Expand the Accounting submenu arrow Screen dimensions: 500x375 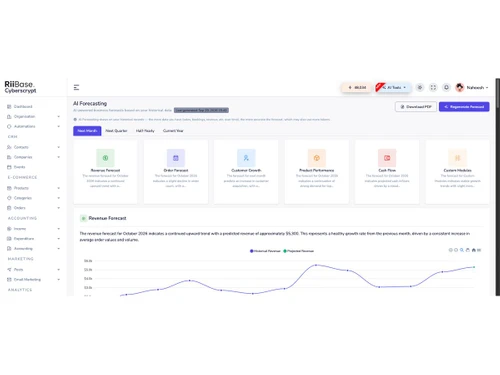pos(59,249)
